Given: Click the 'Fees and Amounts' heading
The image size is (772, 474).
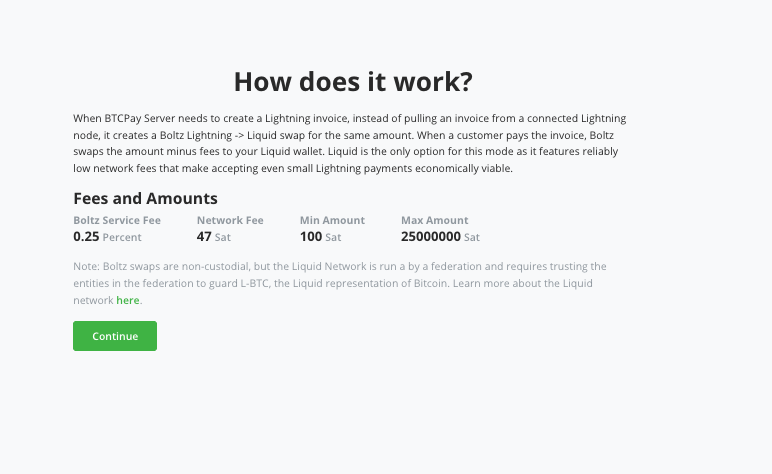Looking at the screenshot, I should click(145, 198).
